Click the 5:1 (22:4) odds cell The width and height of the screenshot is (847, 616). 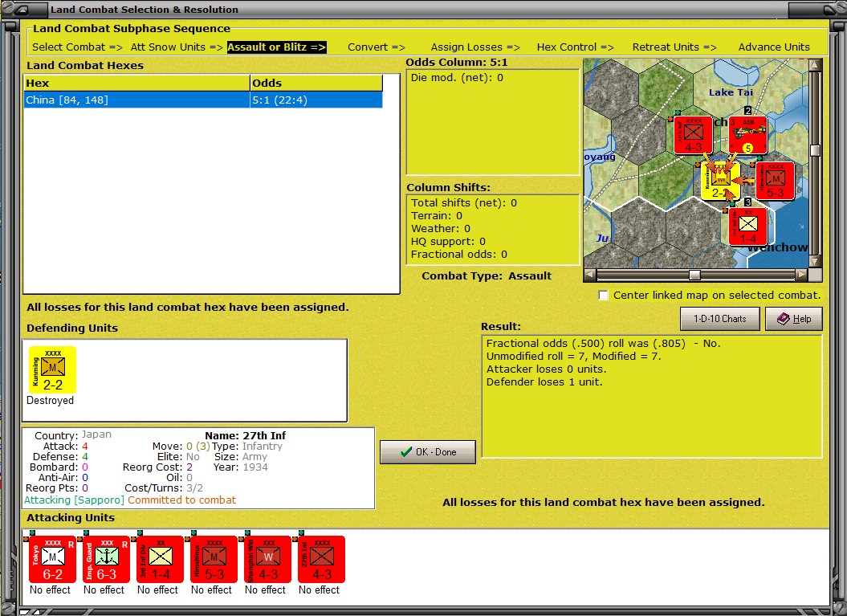[316, 100]
